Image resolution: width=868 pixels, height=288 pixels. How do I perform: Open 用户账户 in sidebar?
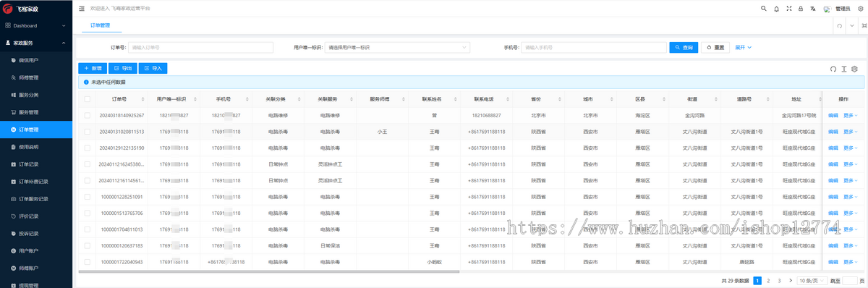coord(36,251)
